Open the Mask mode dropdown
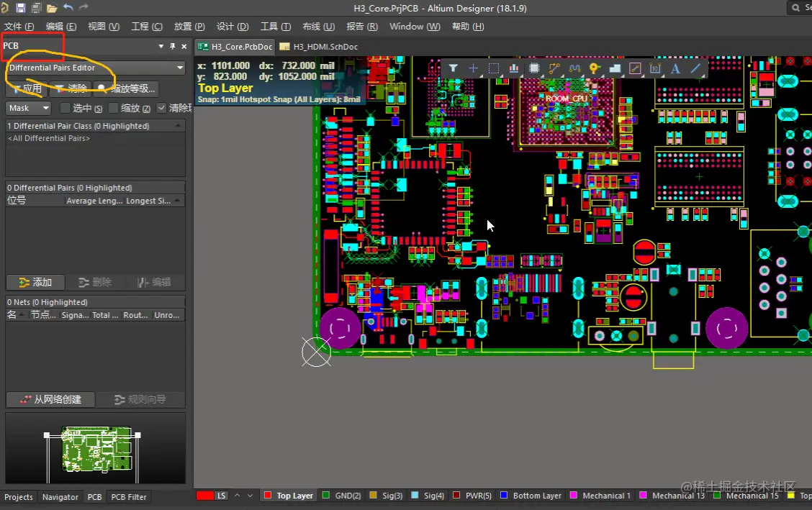812x510 pixels. point(29,108)
